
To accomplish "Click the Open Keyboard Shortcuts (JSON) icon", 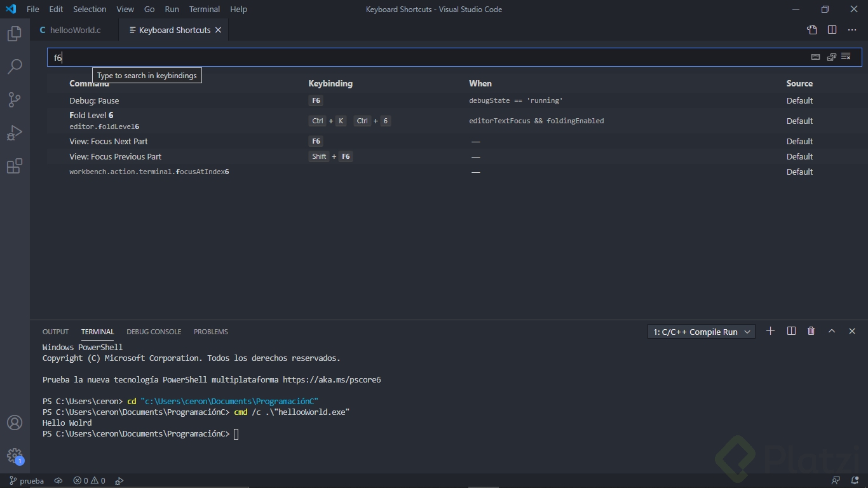I will pyautogui.click(x=811, y=30).
